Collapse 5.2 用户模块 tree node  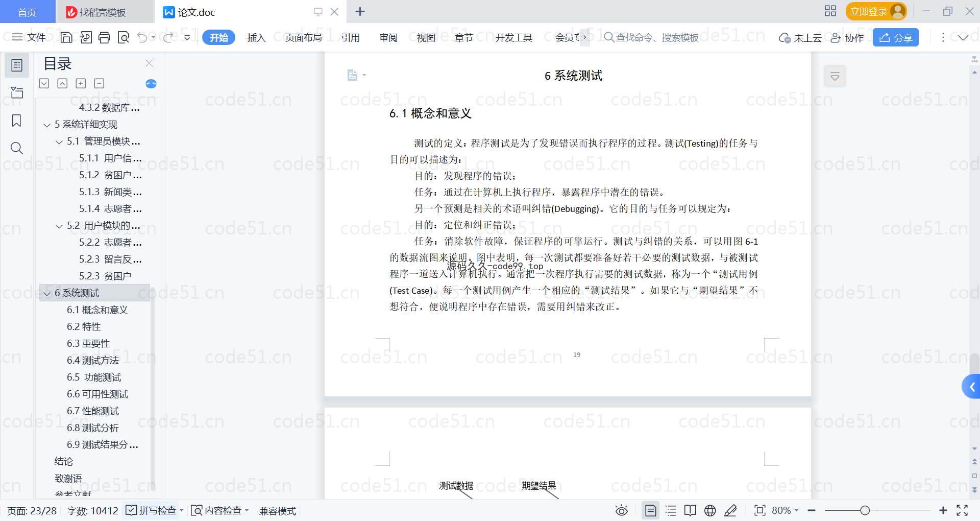[59, 226]
